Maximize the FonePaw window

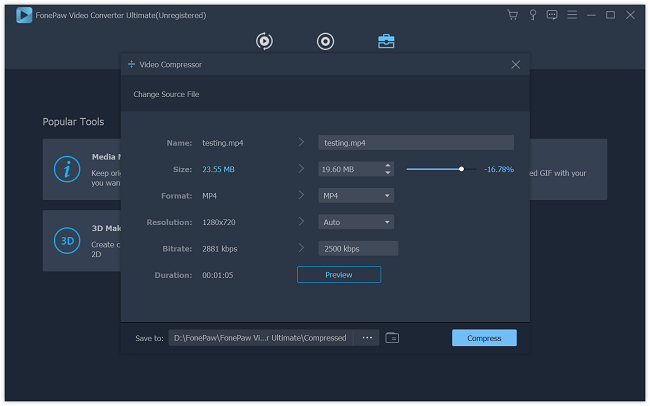point(610,15)
